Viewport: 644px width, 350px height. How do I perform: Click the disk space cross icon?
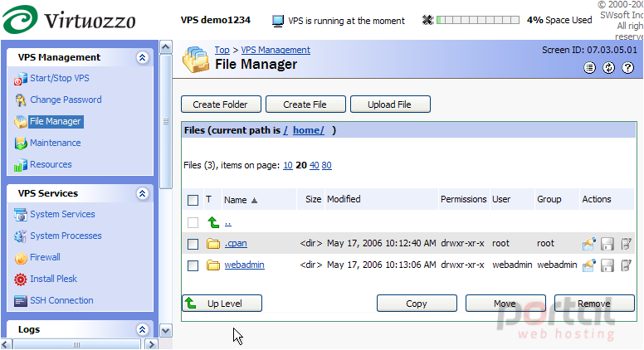coord(427,20)
